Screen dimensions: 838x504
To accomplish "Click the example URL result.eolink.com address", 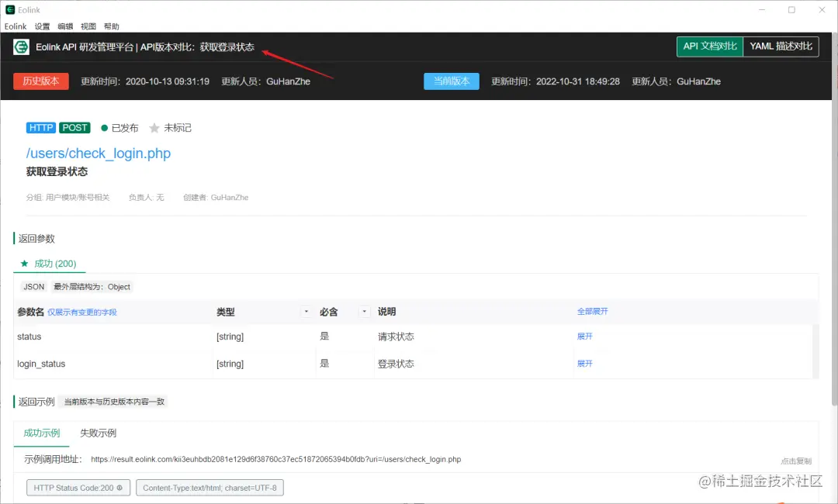I will coord(275,459).
